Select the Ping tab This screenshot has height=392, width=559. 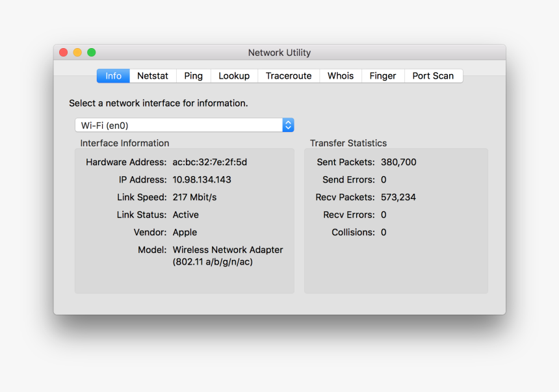click(x=194, y=76)
